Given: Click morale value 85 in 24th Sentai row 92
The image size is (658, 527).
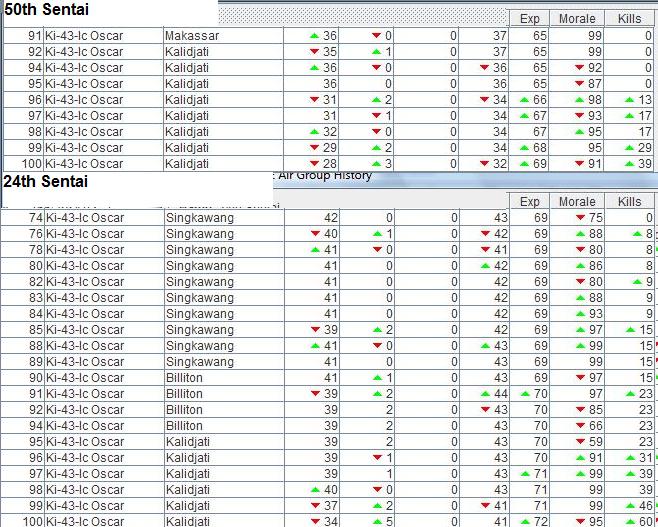Looking at the screenshot, I should click(595, 410).
